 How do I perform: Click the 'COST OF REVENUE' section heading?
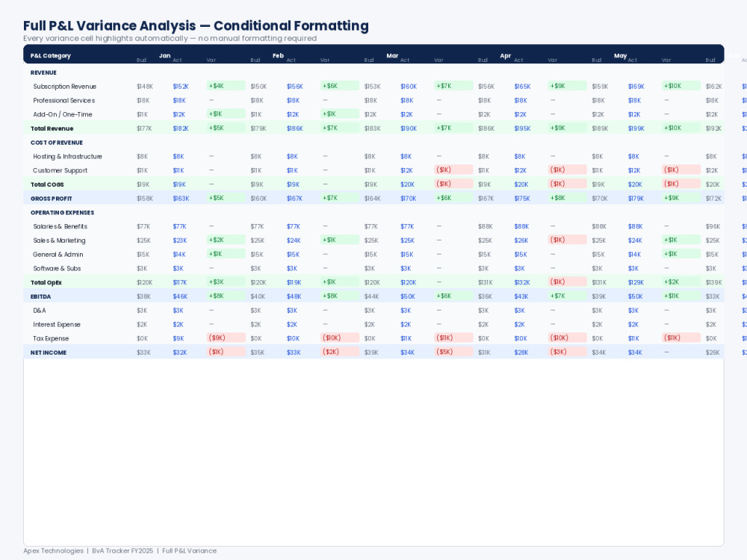pyautogui.click(x=57, y=143)
